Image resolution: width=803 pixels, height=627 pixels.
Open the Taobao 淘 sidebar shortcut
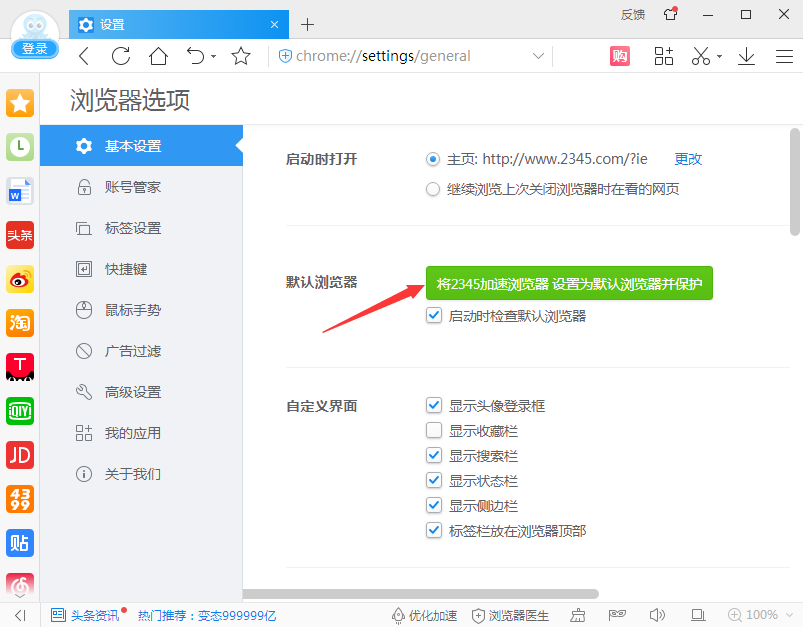[20, 323]
